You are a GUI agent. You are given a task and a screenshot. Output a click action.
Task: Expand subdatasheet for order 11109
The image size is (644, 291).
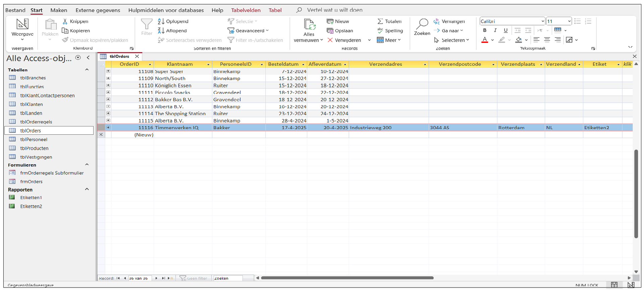click(108, 78)
